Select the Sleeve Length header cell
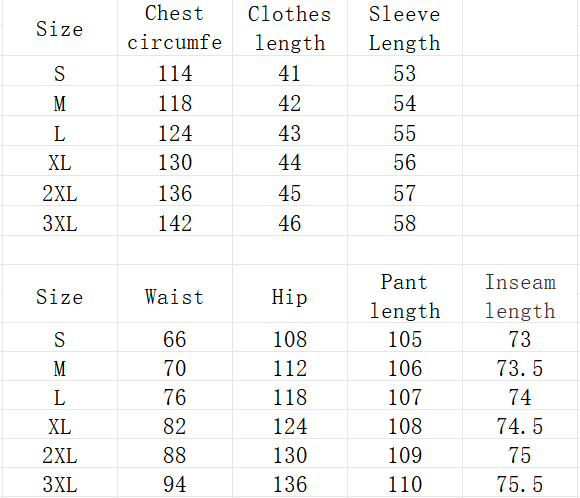The width and height of the screenshot is (580, 498). pos(405,28)
